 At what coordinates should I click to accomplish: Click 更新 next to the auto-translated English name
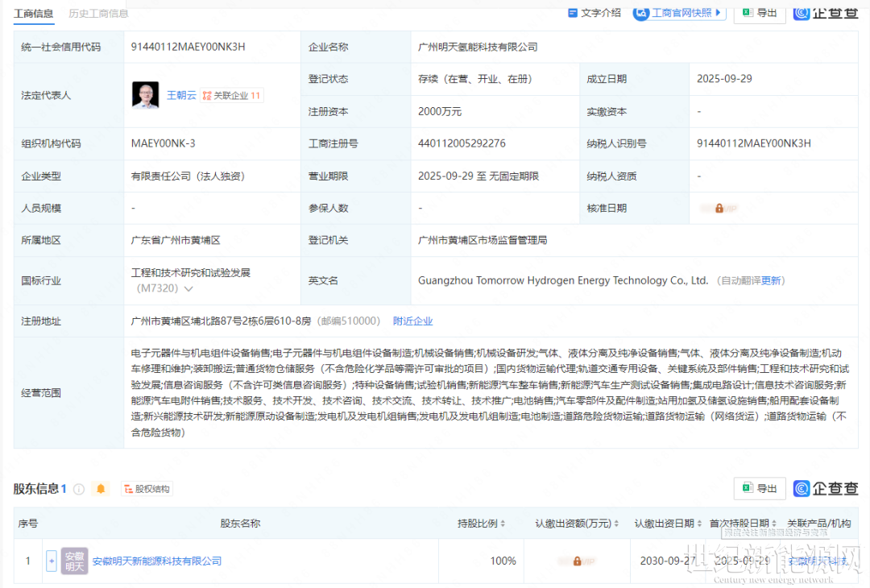[x=771, y=280]
